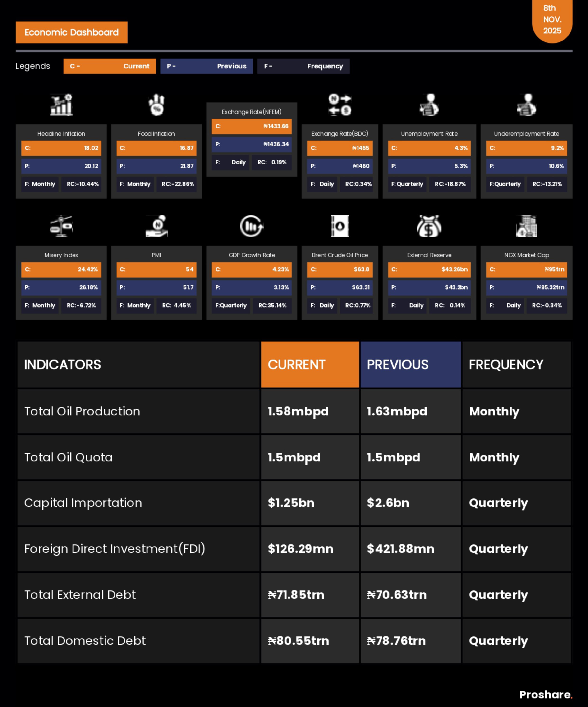Click the Misery Index scale icon
Viewport: 588px width, 707px height.
coord(61,226)
